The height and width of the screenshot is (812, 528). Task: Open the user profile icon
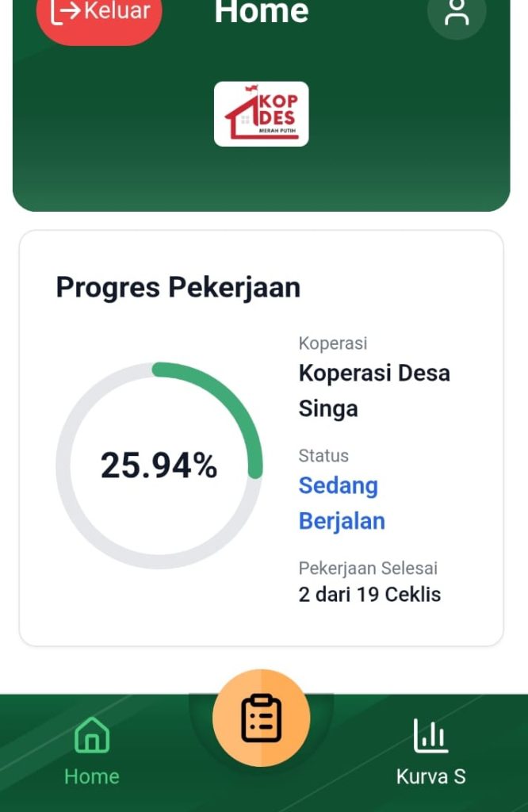(x=457, y=13)
